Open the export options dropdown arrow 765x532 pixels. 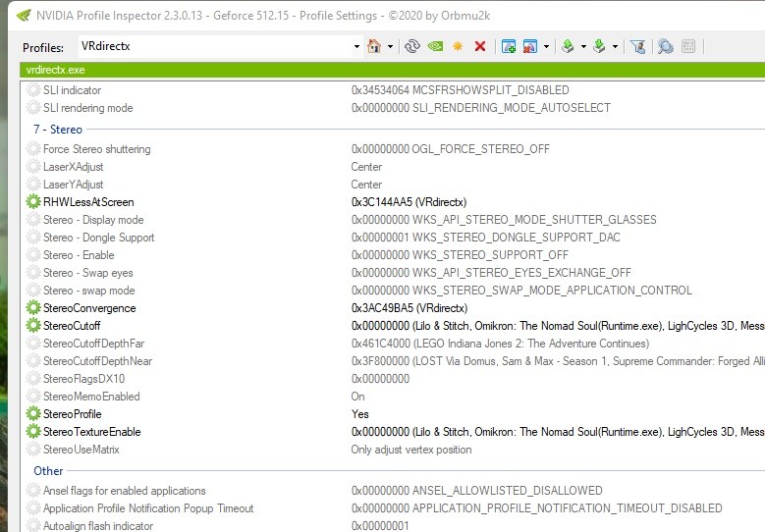pos(583,47)
